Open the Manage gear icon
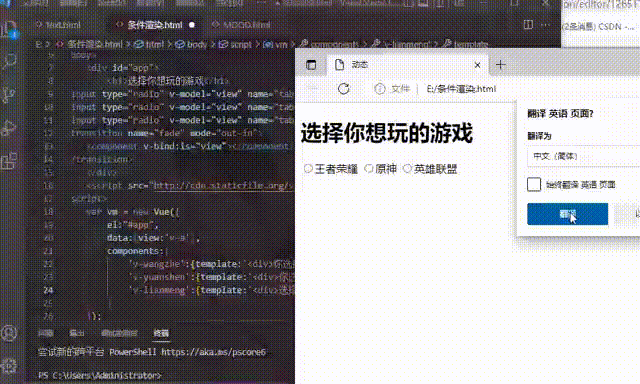The height and width of the screenshot is (384, 640). [9, 366]
